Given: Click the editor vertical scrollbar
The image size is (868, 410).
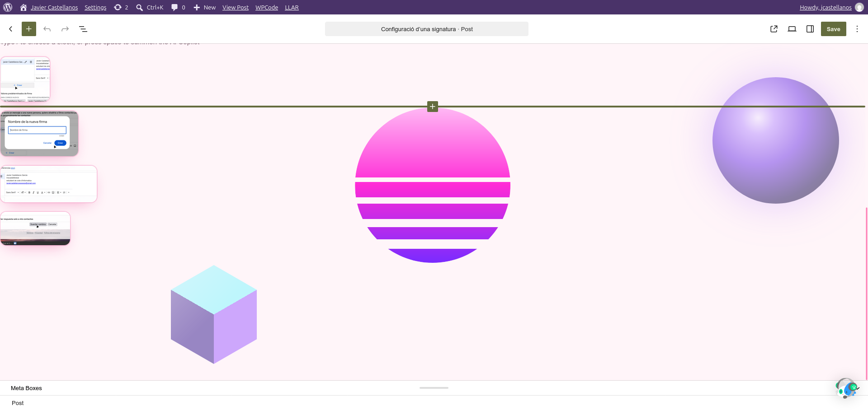Looking at the screenshot, I should point(866,294).
